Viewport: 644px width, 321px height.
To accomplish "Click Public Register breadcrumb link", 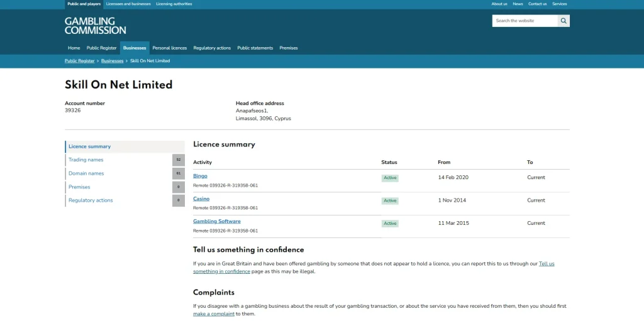I will 80,61.
